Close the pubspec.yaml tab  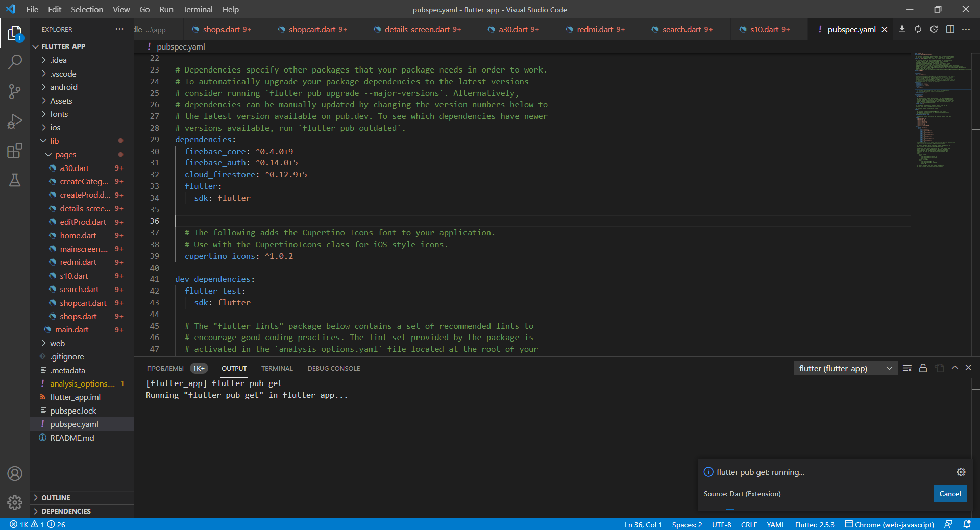885,30
